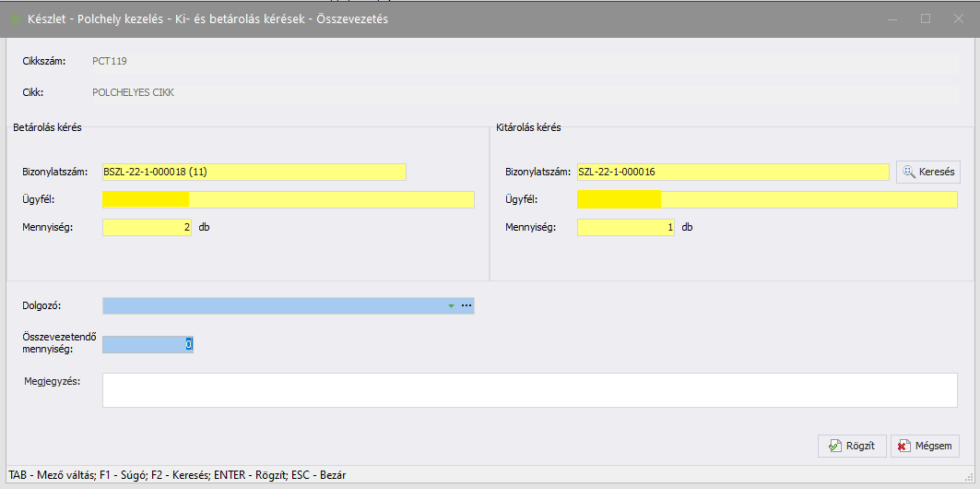Click the Betárolás kérés Mennyiség field

pyautogui.click(x=147, y=227)
